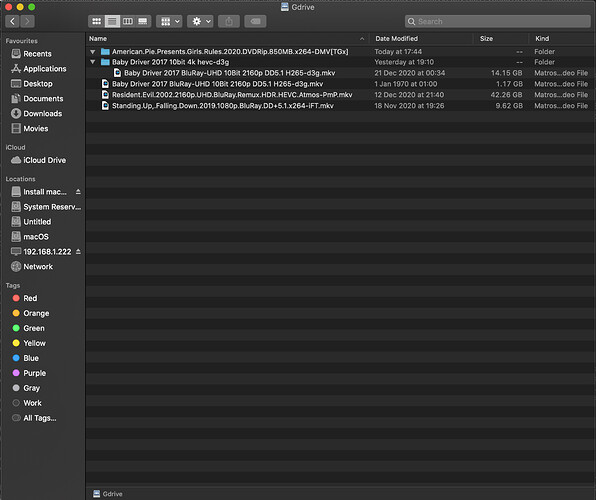The height and width of the screenshot is (500, 596).
Task: Collapse the American.Pie folder disclosure triangle
Action: click(x=93, y=52)
